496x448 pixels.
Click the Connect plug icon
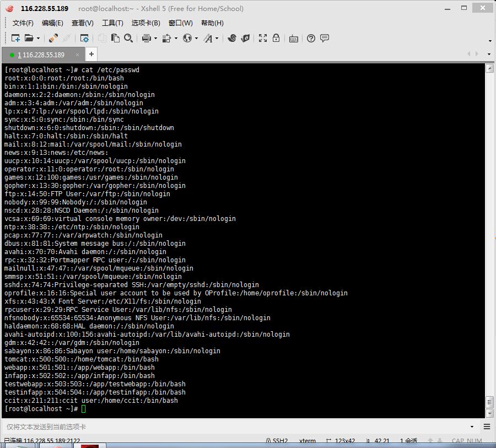coord(53,38)
